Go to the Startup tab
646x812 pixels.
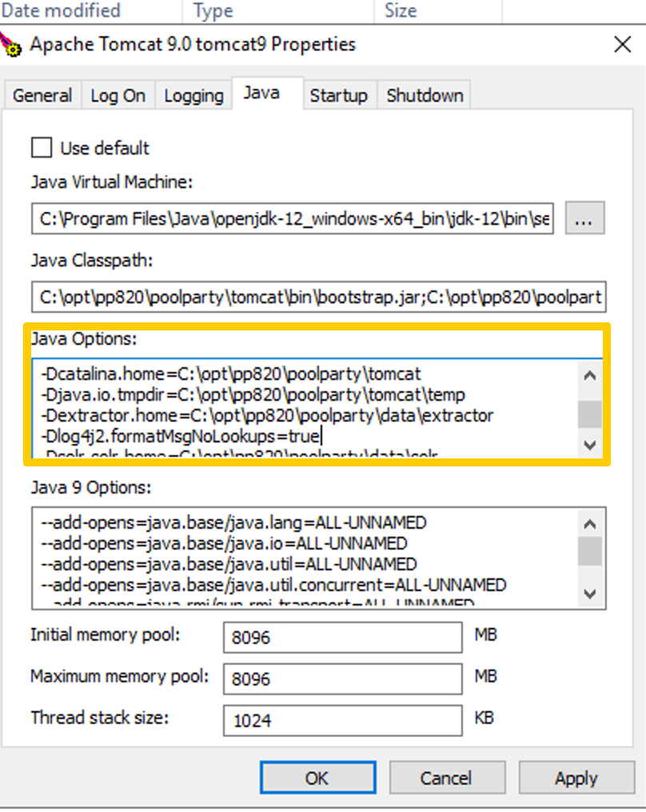click(338, 95)
